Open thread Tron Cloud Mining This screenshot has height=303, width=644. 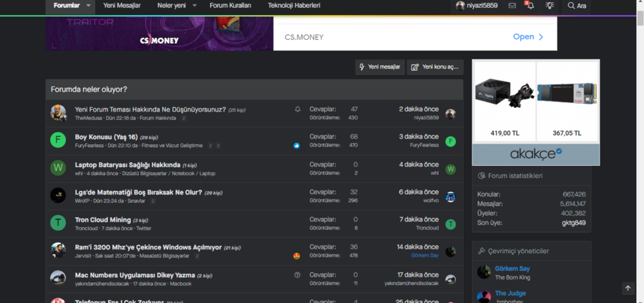(x=102, y=220)
